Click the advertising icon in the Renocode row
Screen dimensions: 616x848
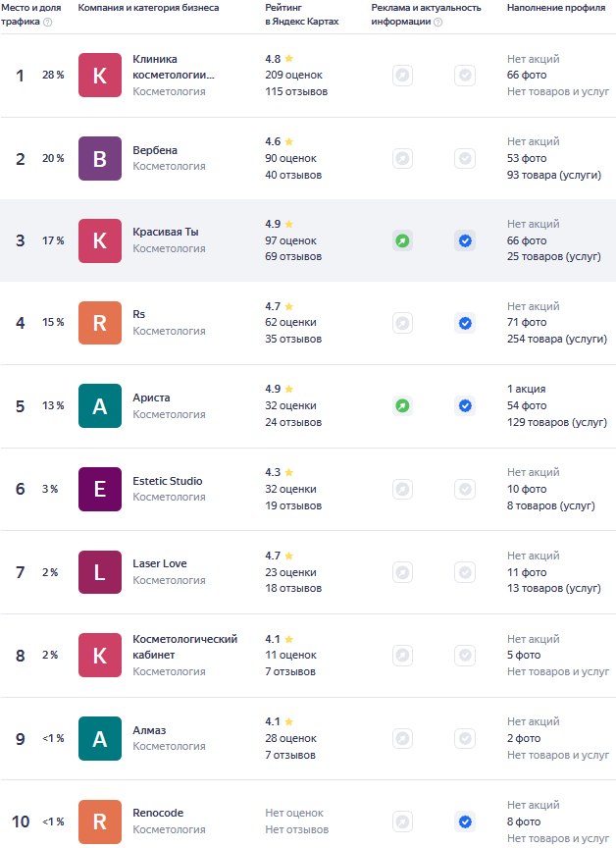[402, 821]
